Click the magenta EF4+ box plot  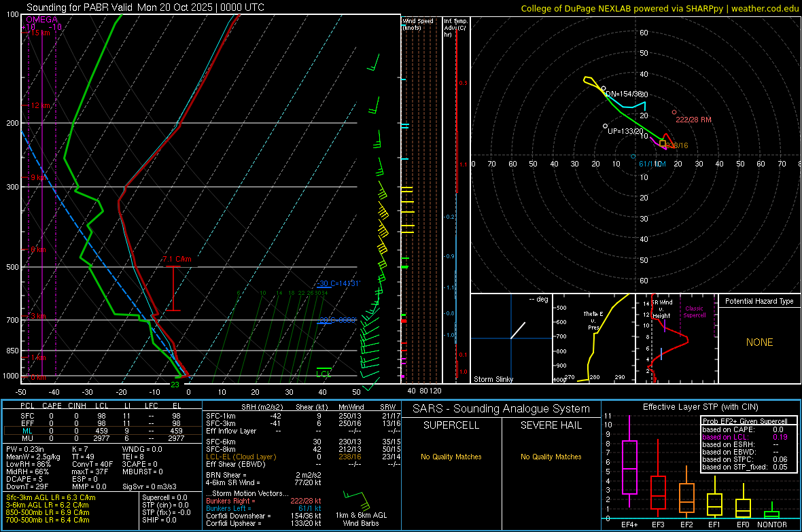629,461
